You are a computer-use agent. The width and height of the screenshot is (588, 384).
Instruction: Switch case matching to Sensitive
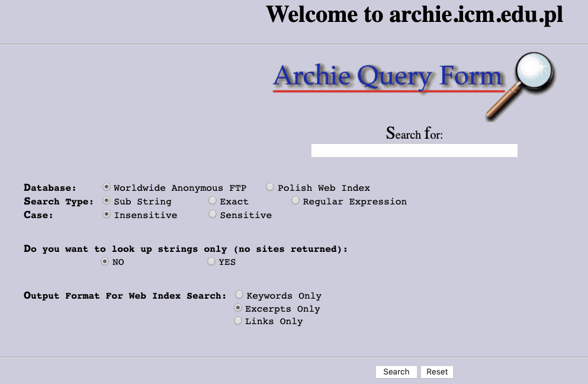(x=213, y=215)
